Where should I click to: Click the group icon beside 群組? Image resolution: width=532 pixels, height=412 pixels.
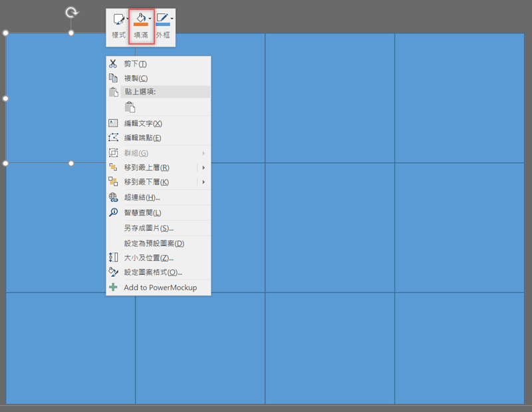113,153
